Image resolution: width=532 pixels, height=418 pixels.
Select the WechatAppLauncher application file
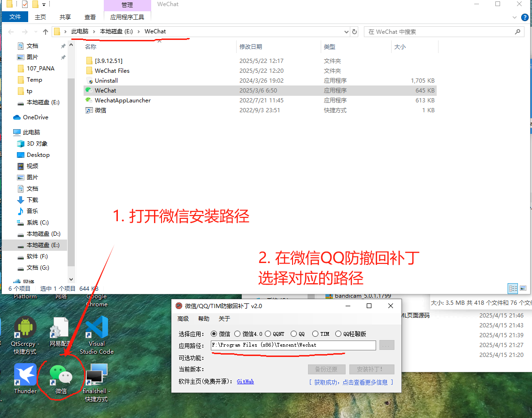(x=123, y=100)
